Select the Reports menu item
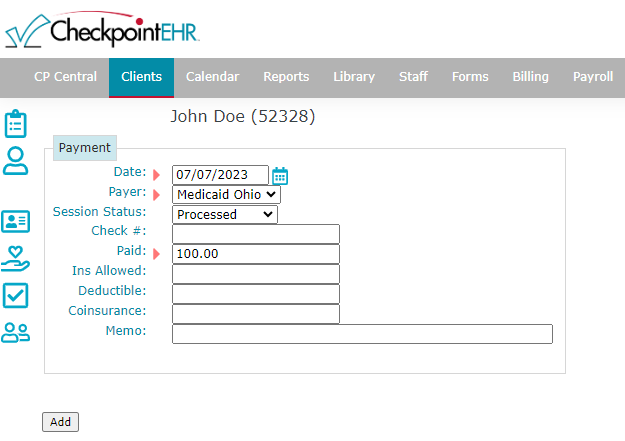Image resolution: width=625 pixels, height=441 pixels. [x=286, y=77]
